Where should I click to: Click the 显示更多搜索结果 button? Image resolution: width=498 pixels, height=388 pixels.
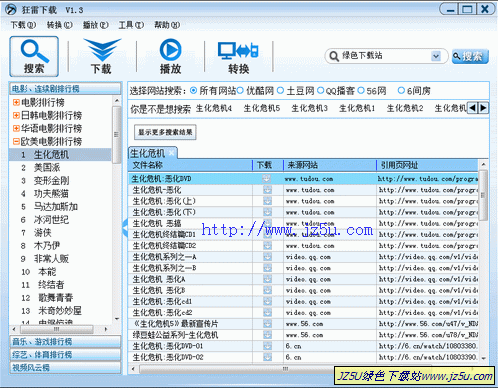165,132
